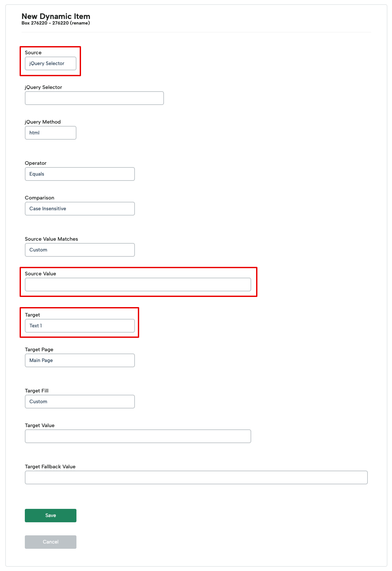
Task: Click the Source Value label text
Action: 41,274
